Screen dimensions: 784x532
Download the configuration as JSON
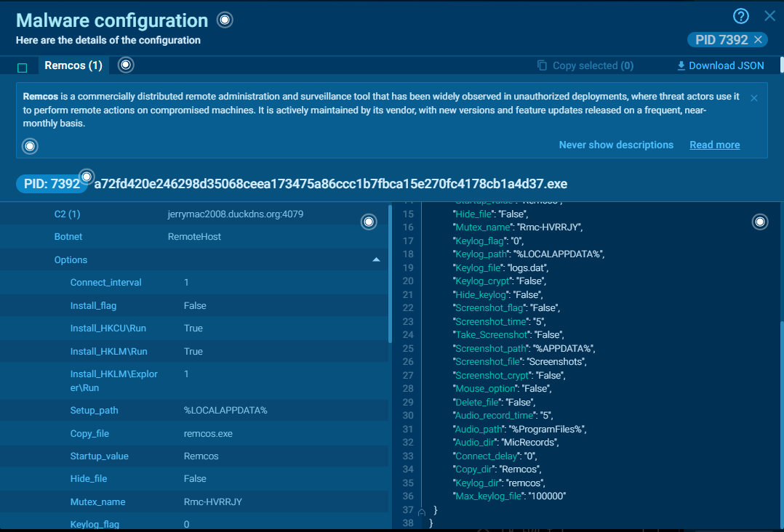[x=721, y=65]
